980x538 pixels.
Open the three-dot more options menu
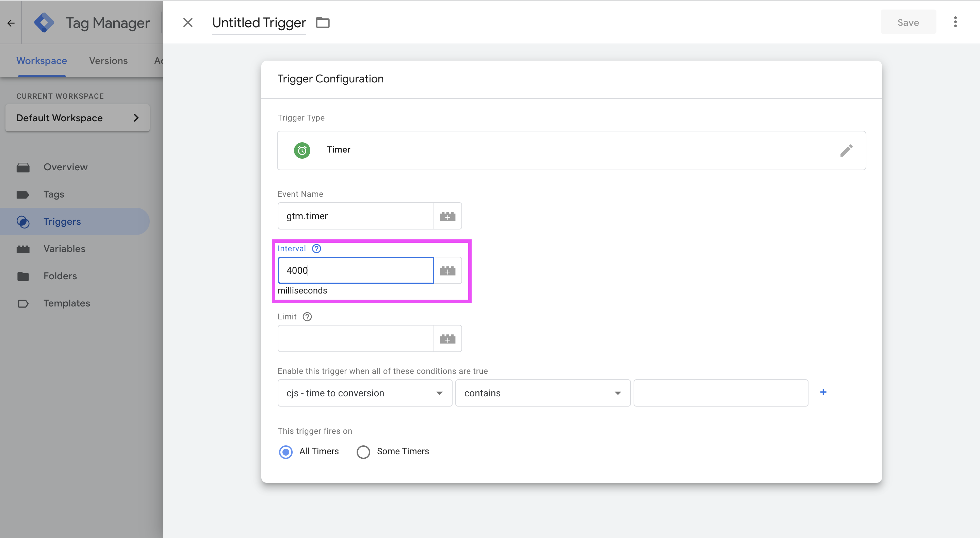[955, 22]
